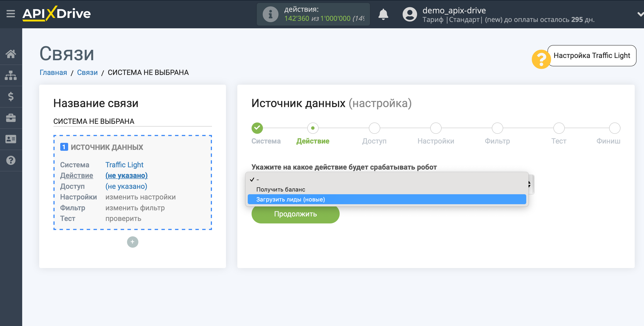Select the dash empty option

click(x=387, y=180)
